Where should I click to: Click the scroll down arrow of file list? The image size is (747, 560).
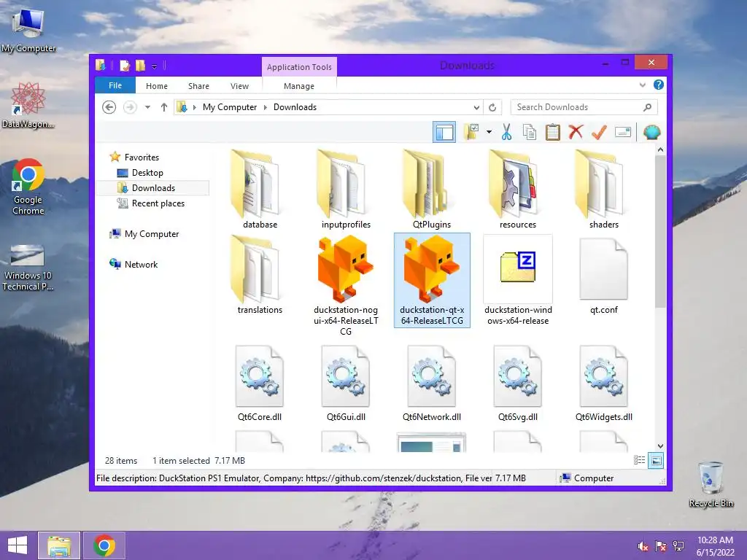[x=660, y=446]
